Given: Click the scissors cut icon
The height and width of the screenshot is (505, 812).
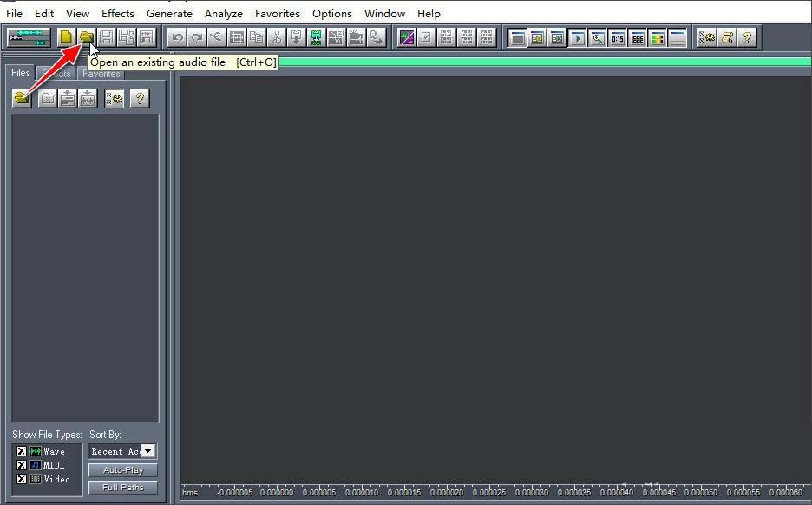Looking at the screenshot, I should point(277,37).
